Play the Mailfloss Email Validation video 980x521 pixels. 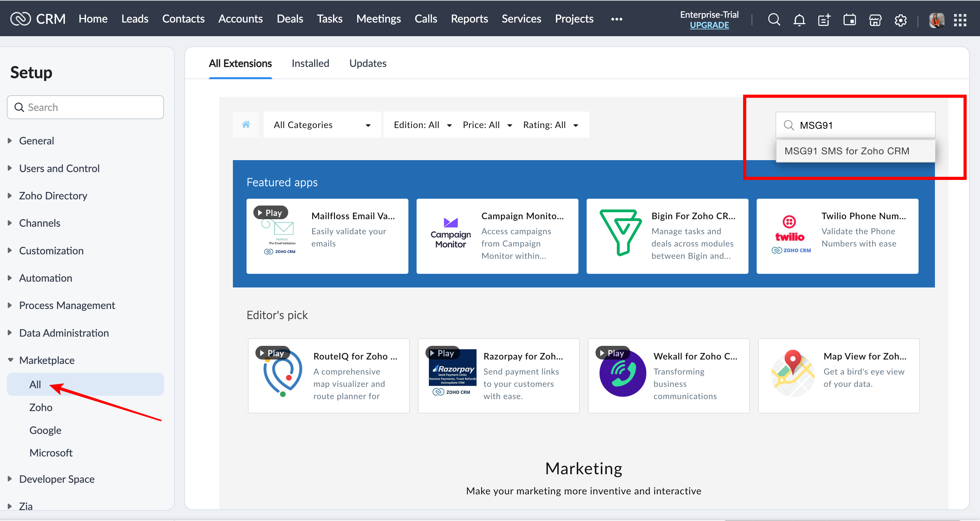click(x=270, y=213)
